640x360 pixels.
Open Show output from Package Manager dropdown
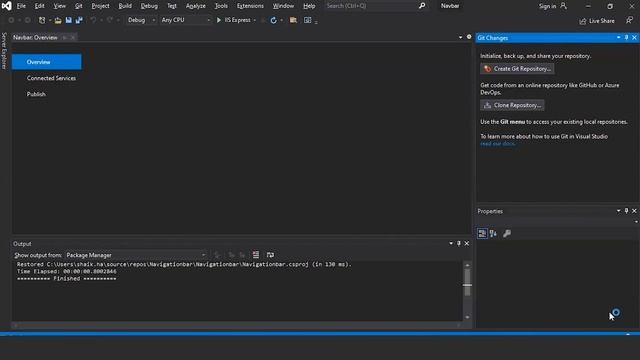(136, 255)
